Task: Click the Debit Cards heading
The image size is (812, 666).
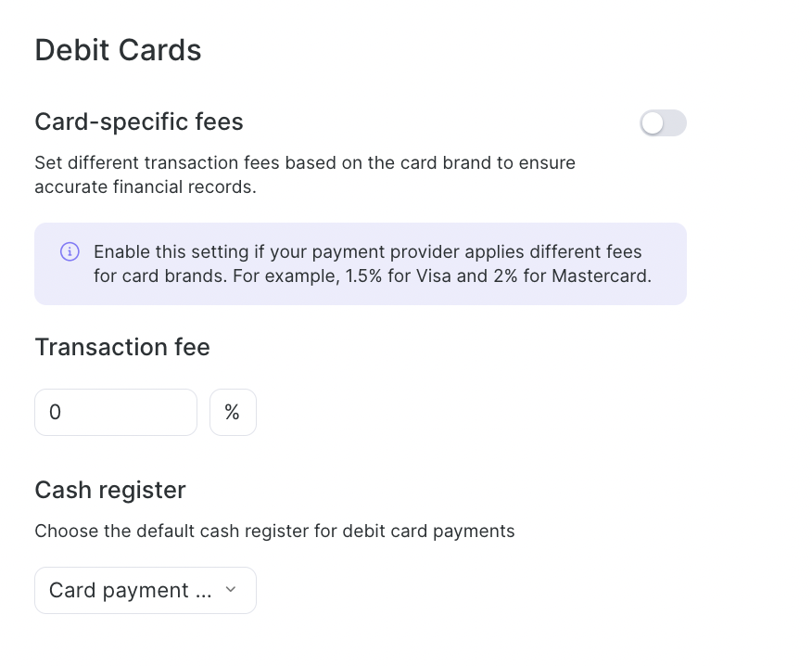Action: 118,50
